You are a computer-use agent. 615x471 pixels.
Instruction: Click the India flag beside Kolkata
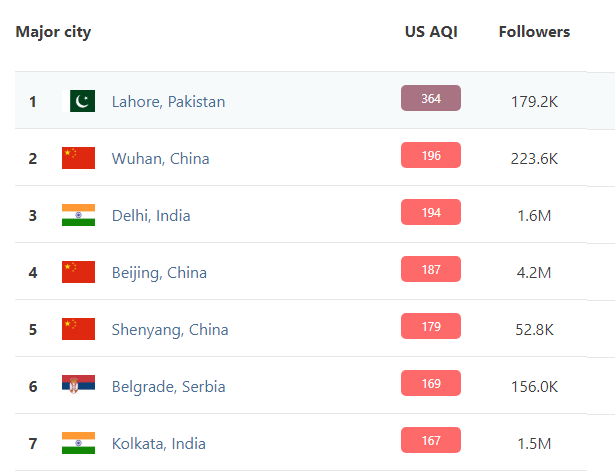click(79, 443)
